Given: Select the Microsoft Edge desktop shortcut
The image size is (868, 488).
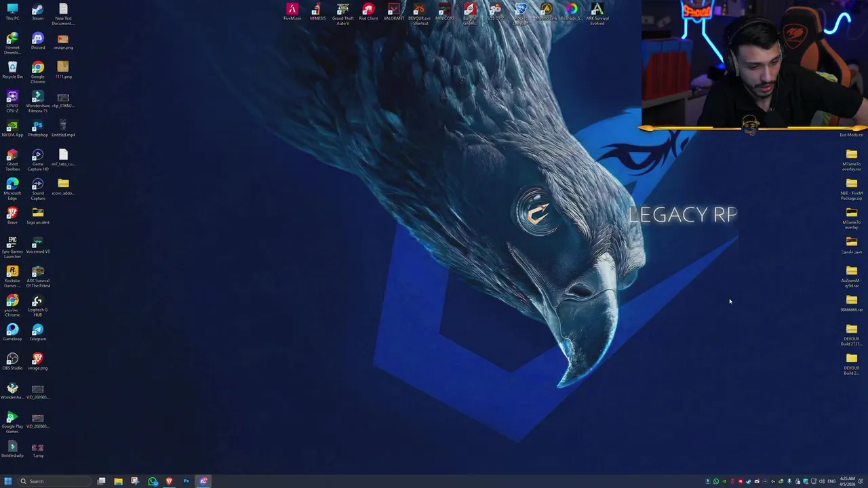Looking at the screenshot, I should coord(12,189).
